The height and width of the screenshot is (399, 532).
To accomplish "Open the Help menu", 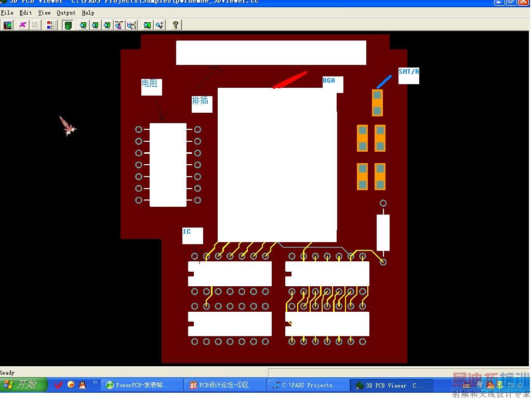I will [x=88, y=12].
